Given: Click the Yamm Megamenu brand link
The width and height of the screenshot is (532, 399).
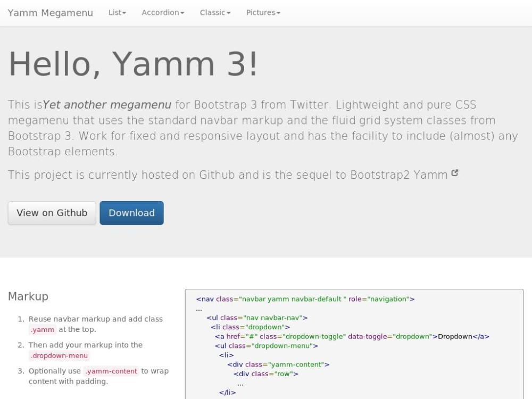Looking at the screenshot, I should tap(51, 13).
